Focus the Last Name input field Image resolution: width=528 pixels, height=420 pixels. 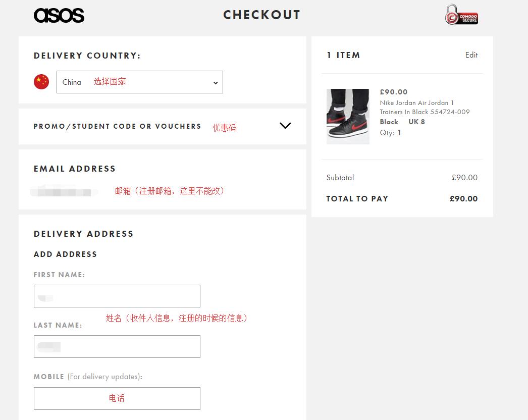click(x=117, y=347)
